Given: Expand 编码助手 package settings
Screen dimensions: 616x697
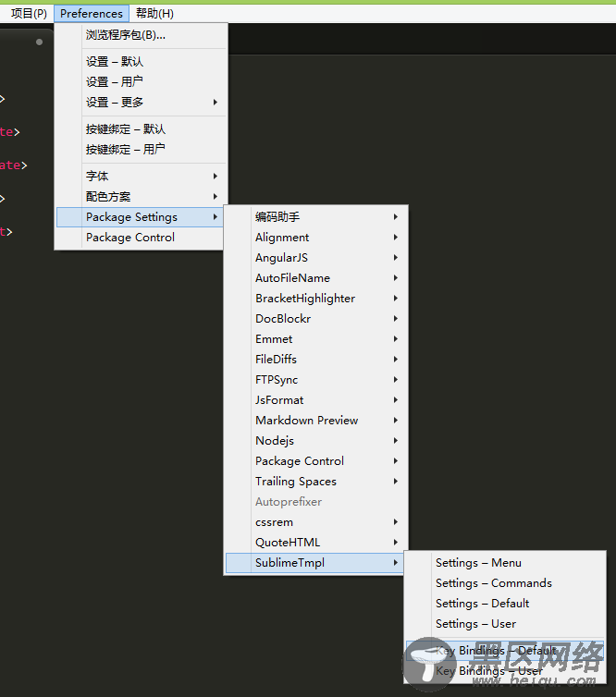Looking at the screenshot, I should pos(315,217).
